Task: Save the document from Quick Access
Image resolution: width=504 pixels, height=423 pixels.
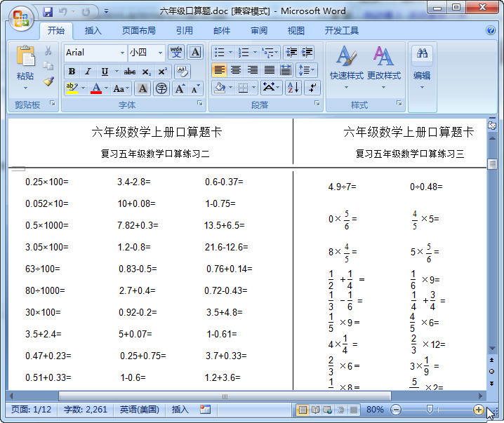Action: tap(48, 12)
